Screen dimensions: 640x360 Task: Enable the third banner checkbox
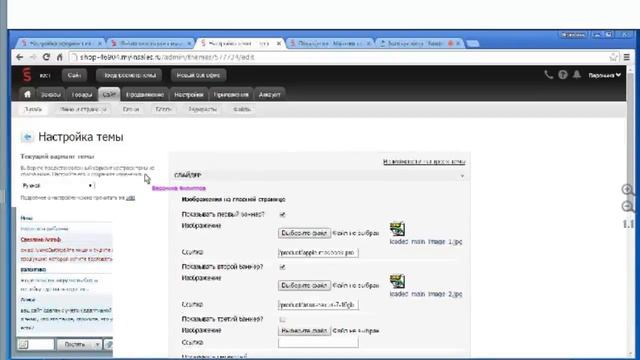282,319
